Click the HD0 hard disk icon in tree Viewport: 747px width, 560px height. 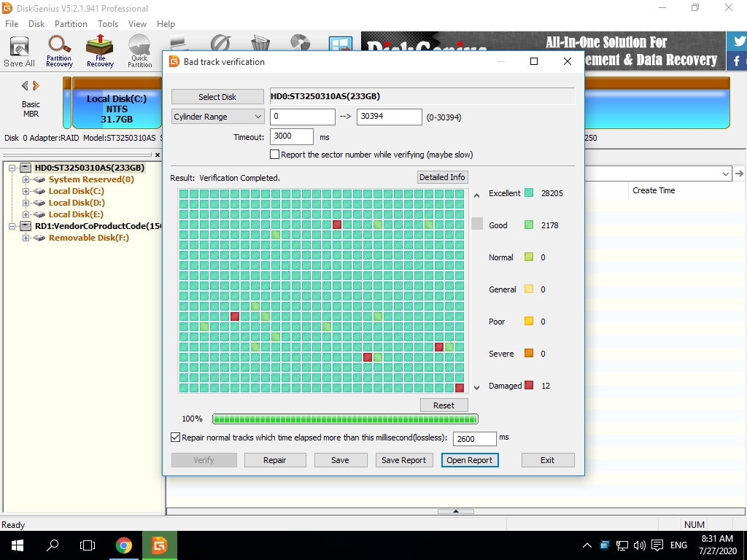click(26, 168)
